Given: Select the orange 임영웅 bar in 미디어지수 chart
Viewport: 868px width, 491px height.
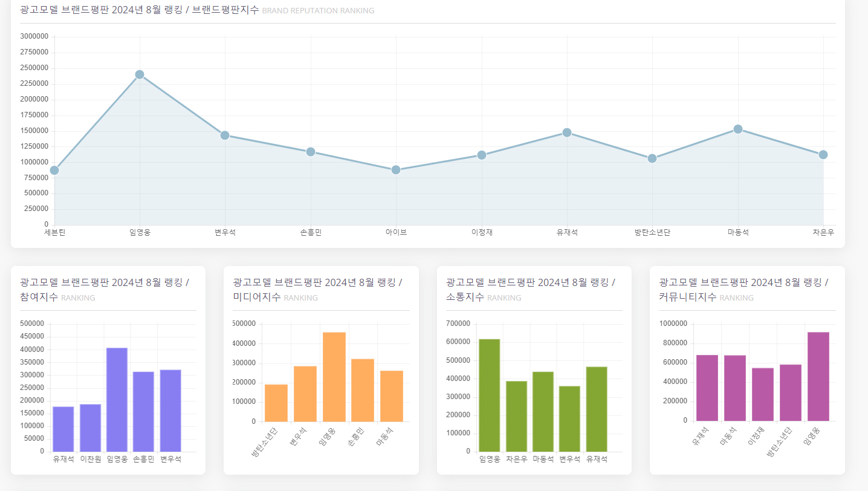Looking at the screenshot, I should pyautogui.click(x=334, y=377).
